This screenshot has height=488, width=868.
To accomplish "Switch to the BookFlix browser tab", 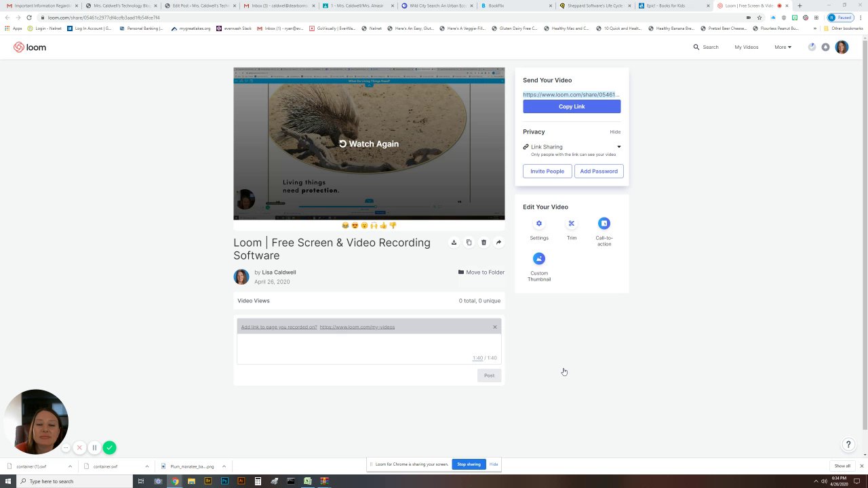I will tap(515, 5).
